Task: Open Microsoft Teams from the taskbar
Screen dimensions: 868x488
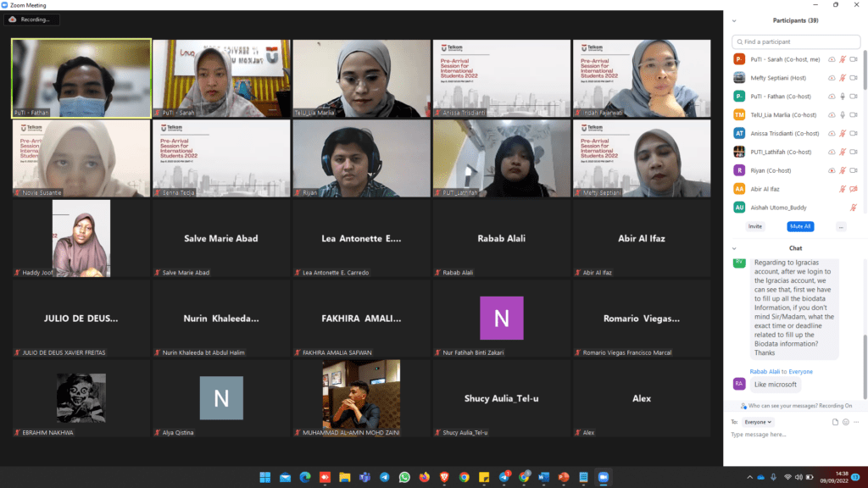Action: [365, 477]
